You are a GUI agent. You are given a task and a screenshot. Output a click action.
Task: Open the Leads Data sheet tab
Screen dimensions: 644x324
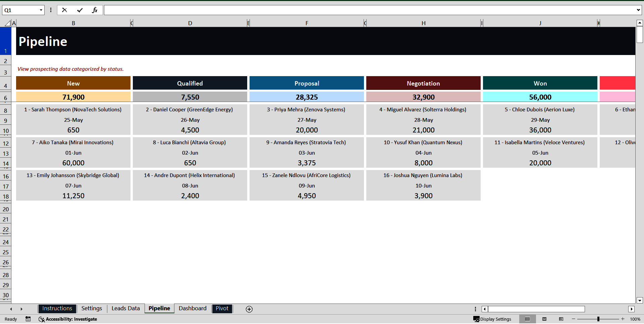(x=125, y=309)
